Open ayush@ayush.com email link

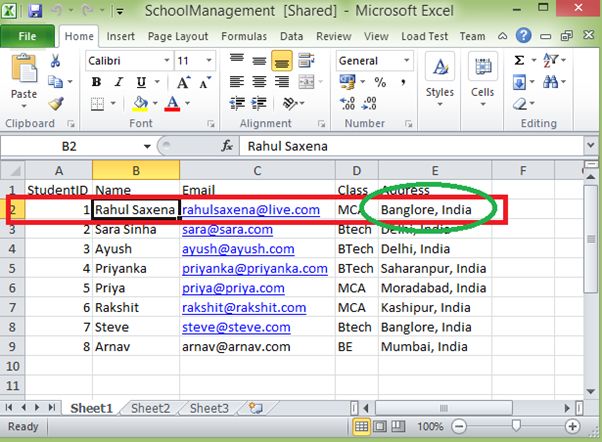[x=238, y=249]
